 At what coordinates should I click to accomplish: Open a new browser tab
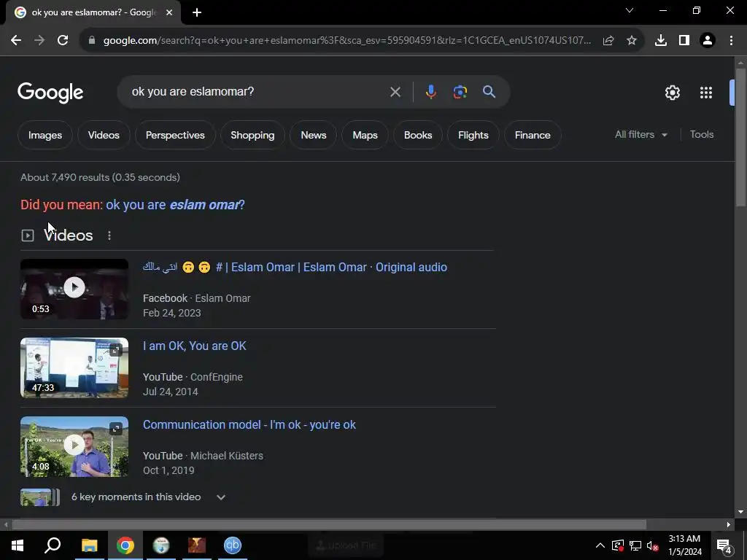pyautogui.click(x=197, y=13)
